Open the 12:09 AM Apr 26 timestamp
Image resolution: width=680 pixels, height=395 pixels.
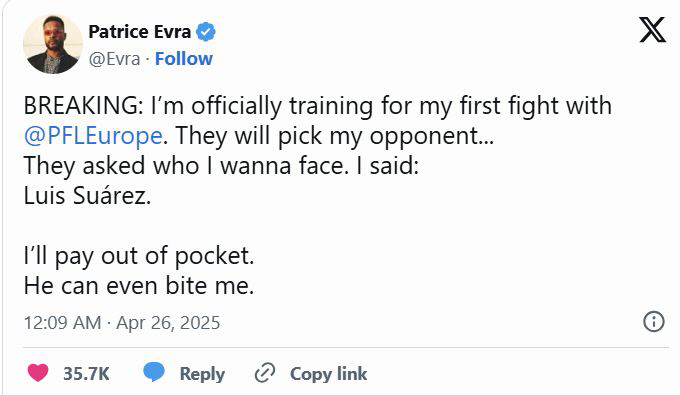[122, 323]
